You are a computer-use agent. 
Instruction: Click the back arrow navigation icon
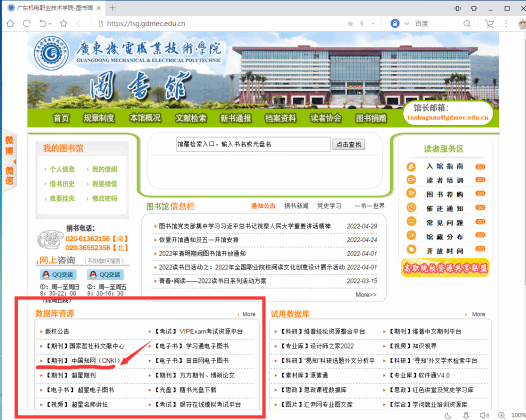(x=79, y=23)
